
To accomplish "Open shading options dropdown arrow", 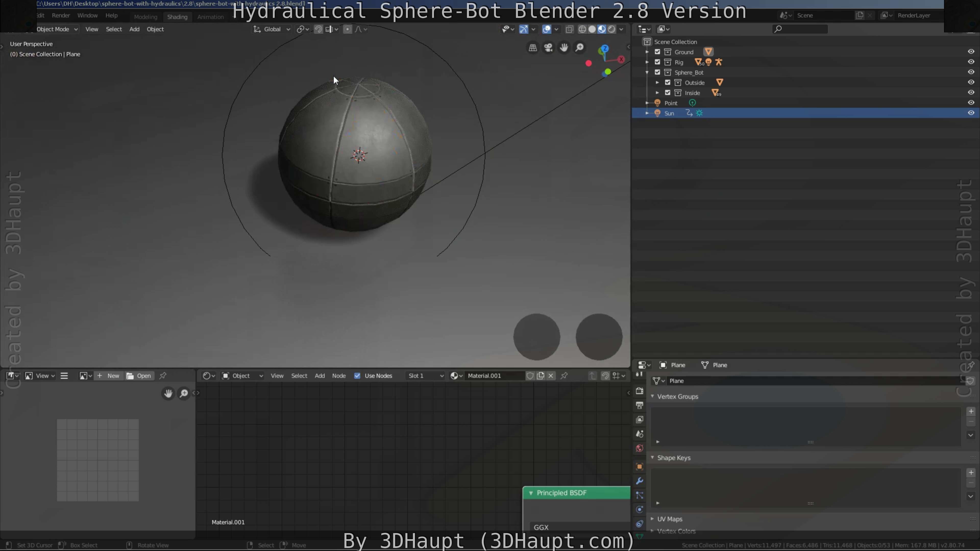I will coord(621,29).
